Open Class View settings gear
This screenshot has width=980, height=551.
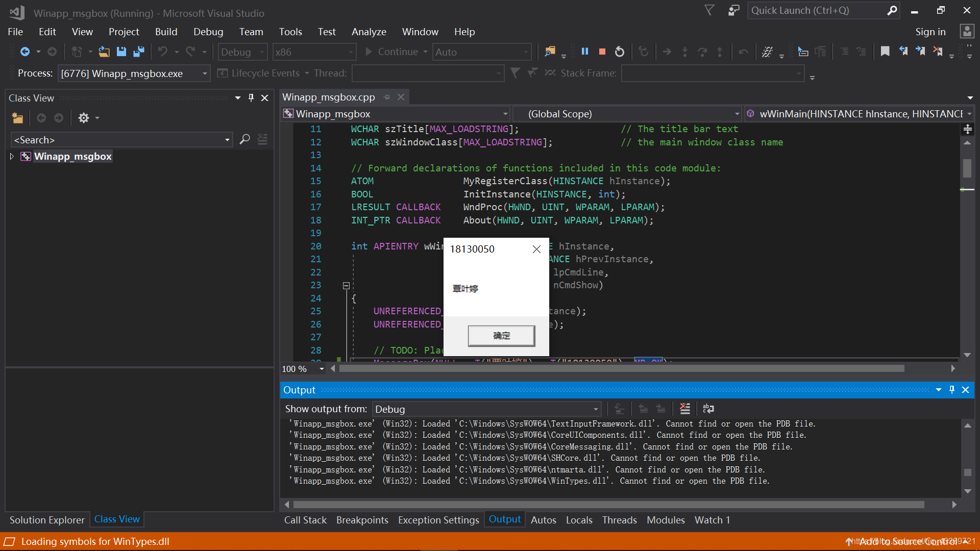tap(84, 118)
